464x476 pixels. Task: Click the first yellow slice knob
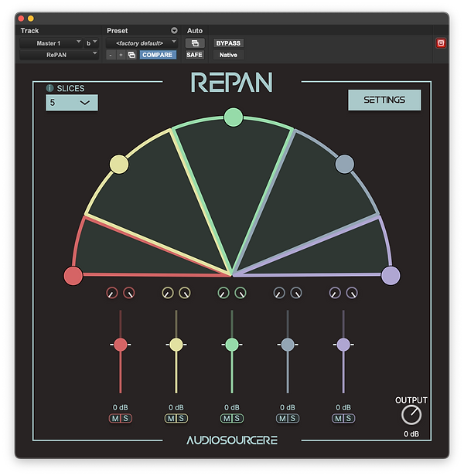(168, 293)
